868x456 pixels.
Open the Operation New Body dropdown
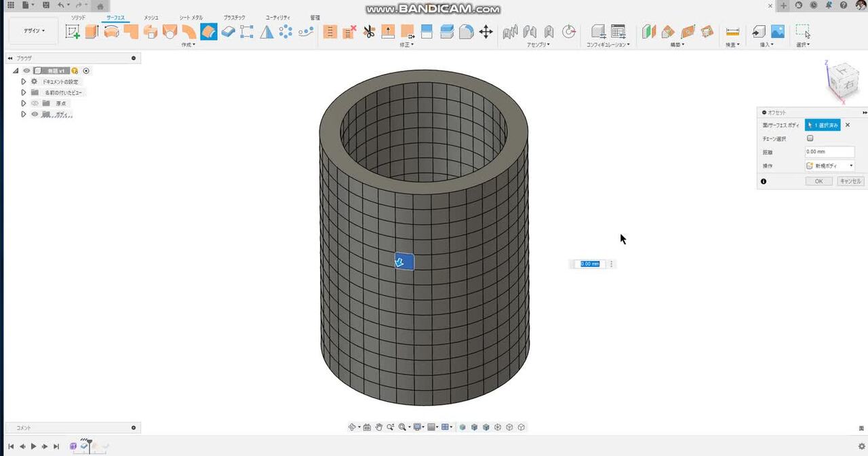829,166
